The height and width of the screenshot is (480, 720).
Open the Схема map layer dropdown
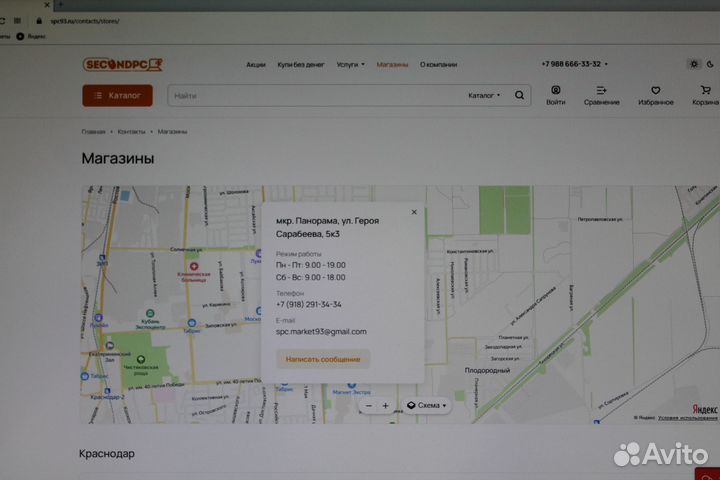point(427,406)
